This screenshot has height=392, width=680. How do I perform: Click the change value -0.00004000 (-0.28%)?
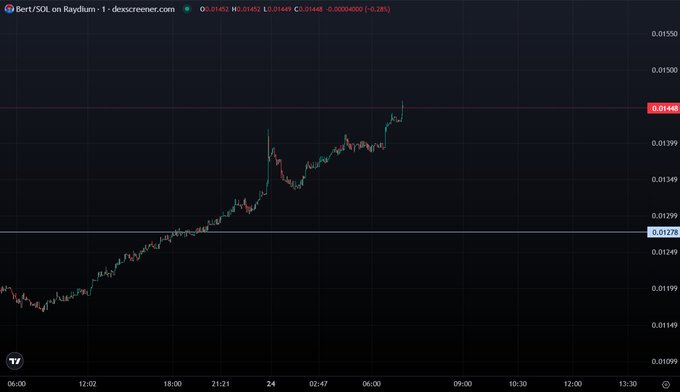[x=358, y=9]
